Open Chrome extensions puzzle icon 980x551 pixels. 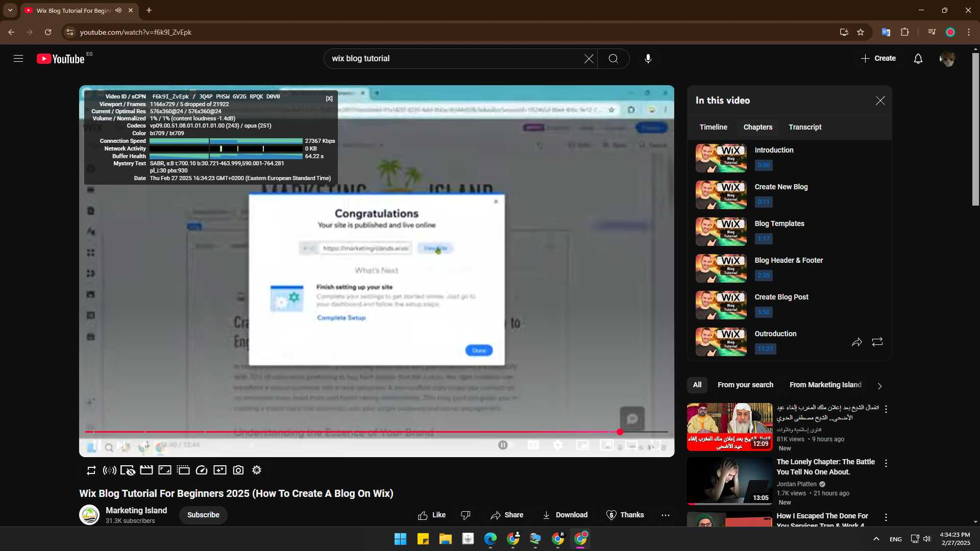pyautogui.click(x=904, y=32)
